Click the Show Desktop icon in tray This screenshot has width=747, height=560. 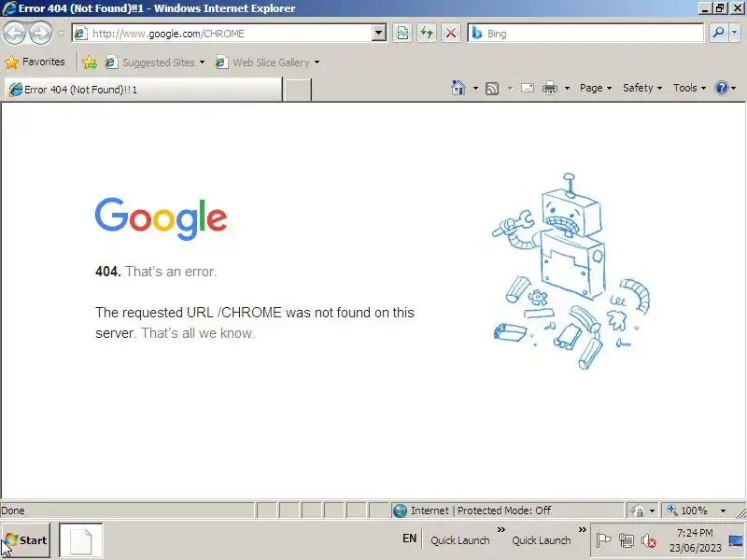736,540
